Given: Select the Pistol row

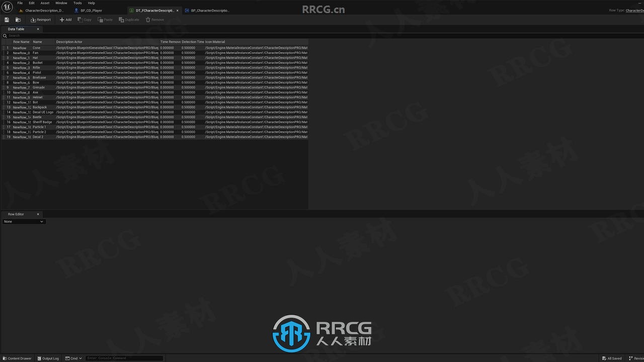Looking at the screenshot, I should [x=155, y=72].
